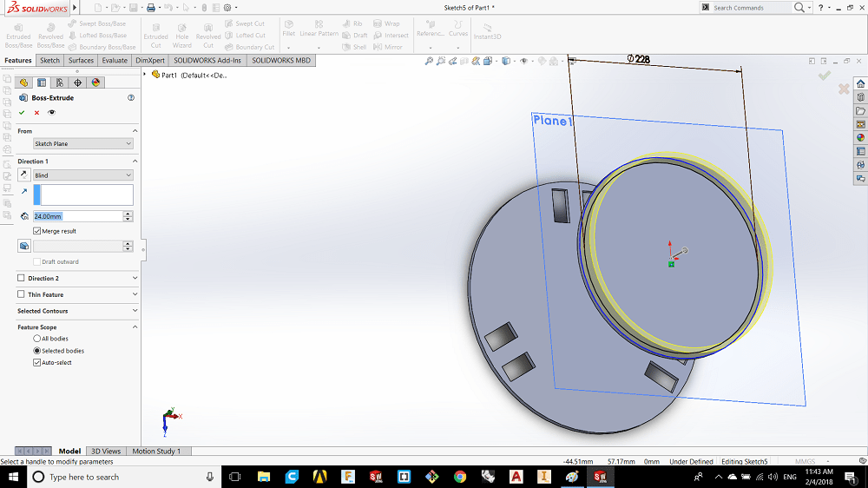
Task: Open the Options gear icon
Action: pyautogui.click(x=227, y=8)
